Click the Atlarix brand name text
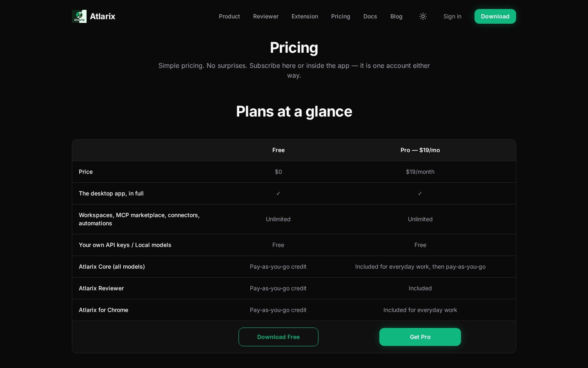Screen dimensions: 588x368 (102, 16)
